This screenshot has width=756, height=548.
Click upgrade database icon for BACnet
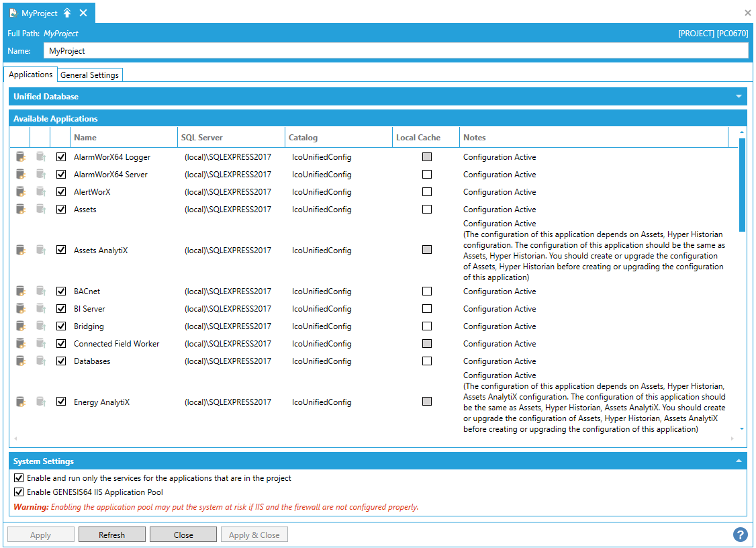(41, 291)
